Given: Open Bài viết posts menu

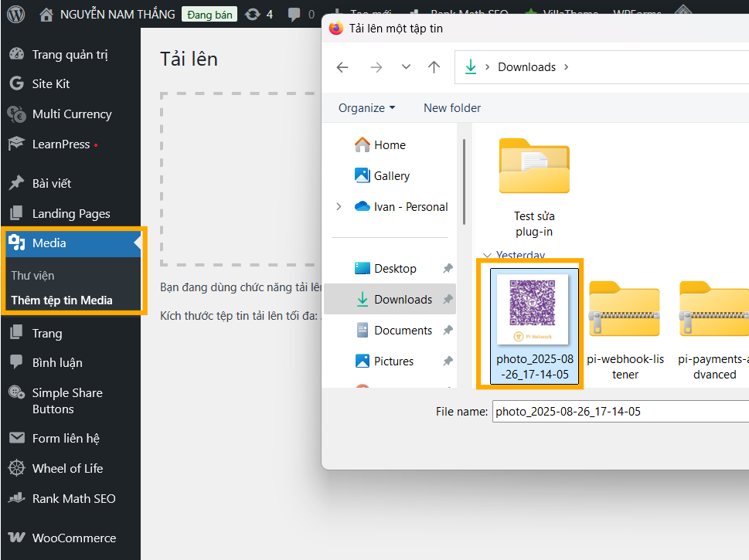Looking at the screenshot, I should pyautogui.click(x=70, y=183).
